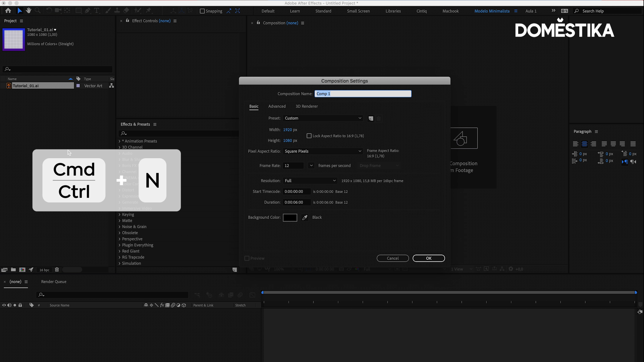The image size is (644, 362).
Task: Select the Brush tool
Action: (x=108, y=11)
